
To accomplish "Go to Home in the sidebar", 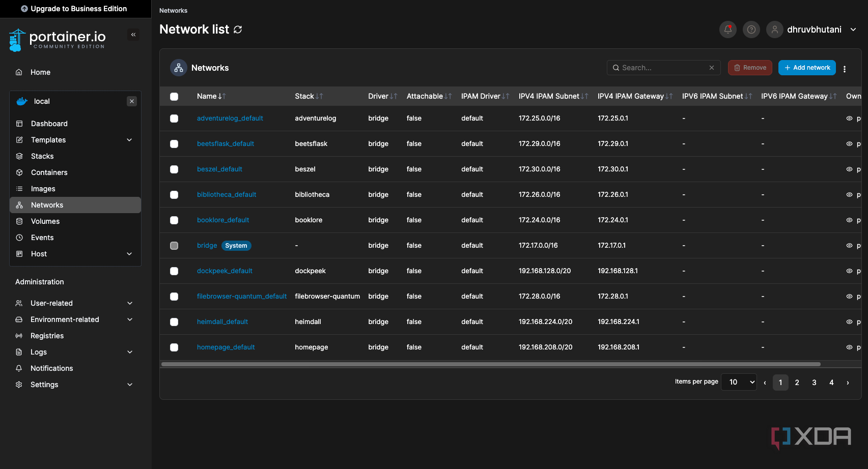I will tap(75, 72).
